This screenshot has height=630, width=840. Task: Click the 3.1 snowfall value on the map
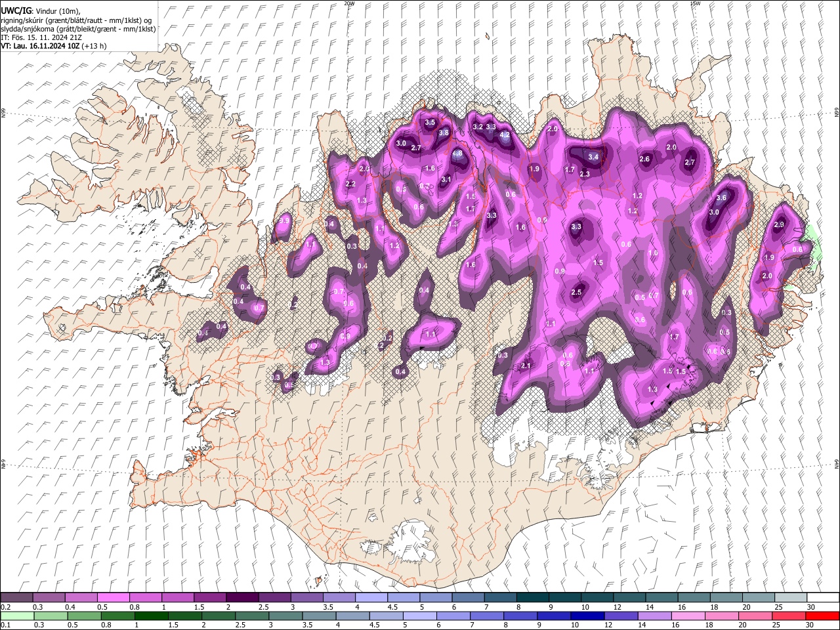coord(446,179)
